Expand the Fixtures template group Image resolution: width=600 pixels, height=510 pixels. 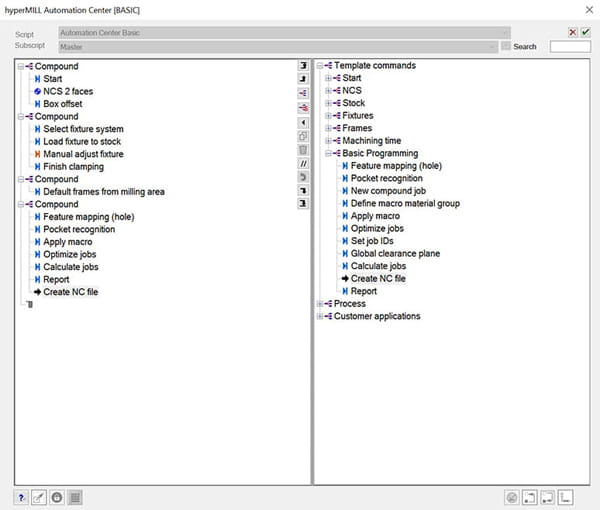pyautogui.click(x=328, y=116)
